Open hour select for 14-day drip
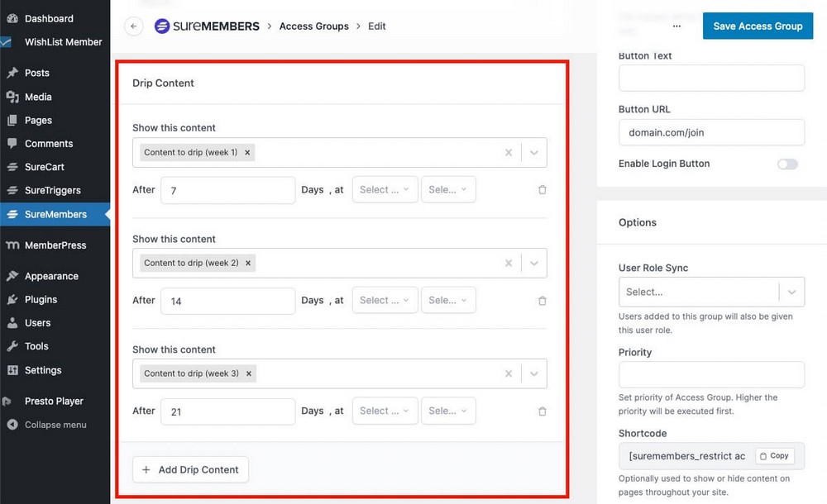827x504 pixels. [385, 300]
